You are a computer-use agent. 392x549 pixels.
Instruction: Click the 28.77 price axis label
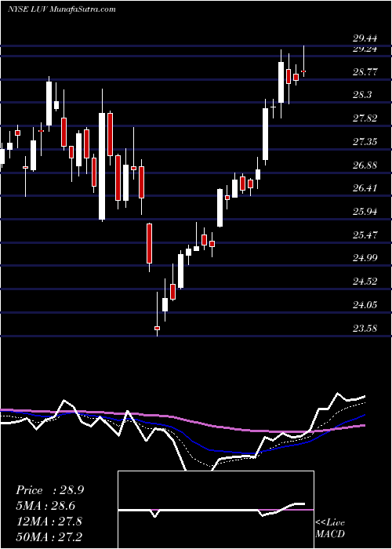point(365,72)
